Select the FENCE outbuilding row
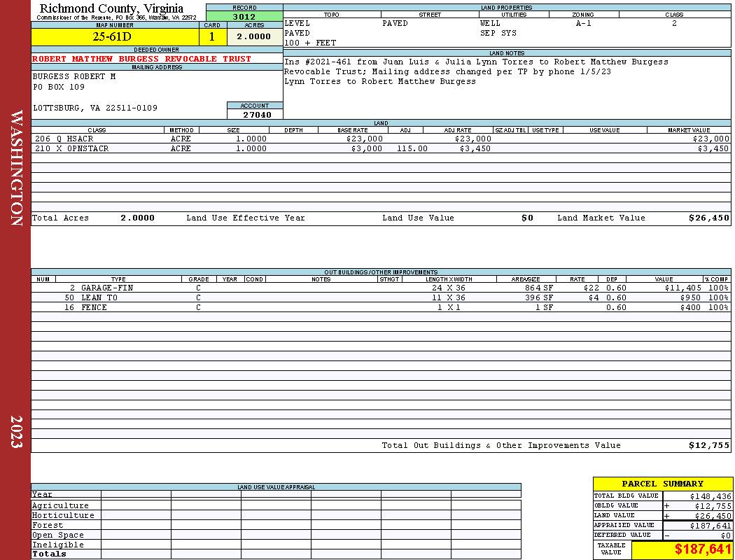This screenshot has width=735, height=560. [381, 307]
